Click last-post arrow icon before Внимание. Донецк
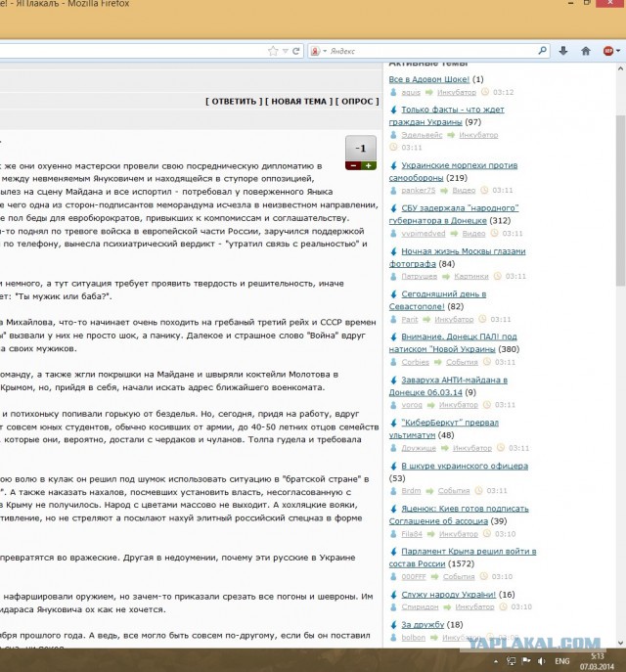 [393, 336]
